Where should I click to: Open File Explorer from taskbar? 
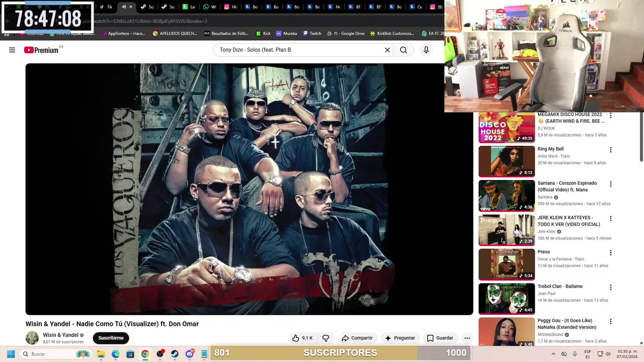101,354
